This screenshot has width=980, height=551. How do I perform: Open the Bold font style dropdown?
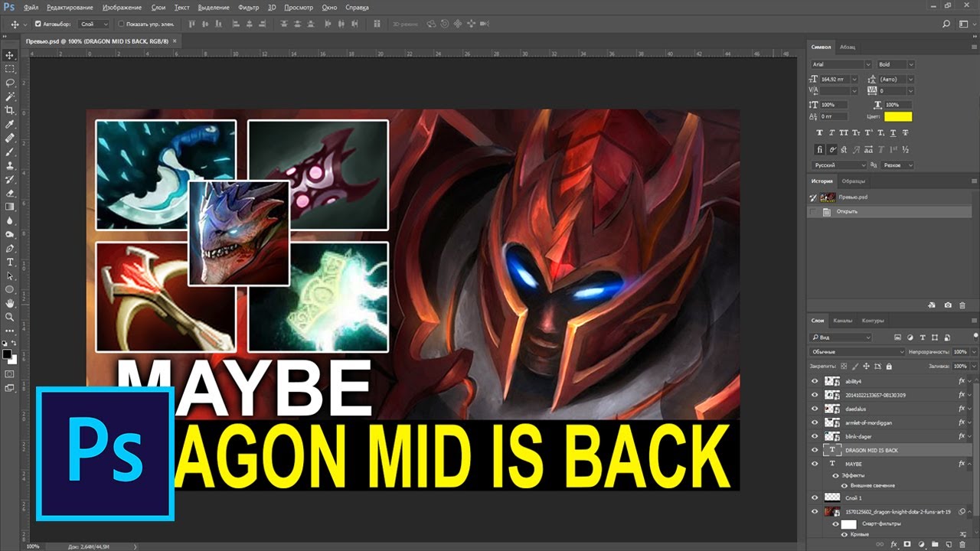coord(911,64)
